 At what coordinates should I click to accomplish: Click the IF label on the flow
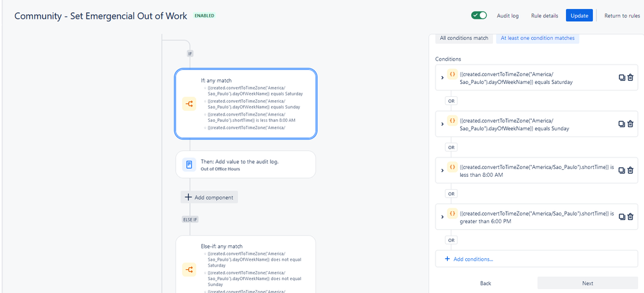click(190, 54)
